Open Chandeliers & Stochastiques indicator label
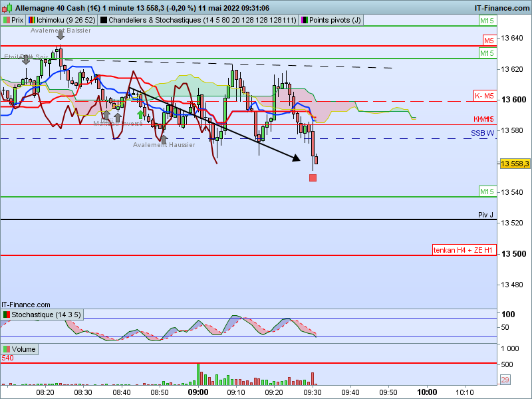The image size is (532, 399). (x=198, y=20)
